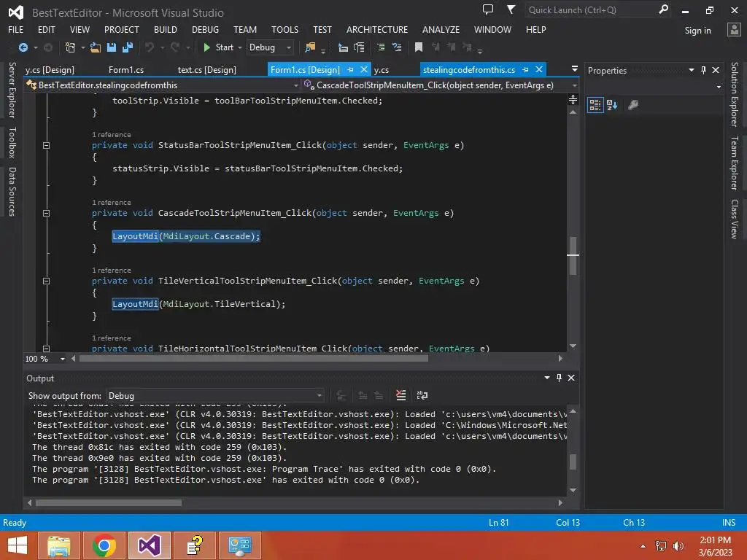Collapse the TileVerticalToolStripMenuItem_Click method
This screenshot has height=560, width=747.
(46, 281)
